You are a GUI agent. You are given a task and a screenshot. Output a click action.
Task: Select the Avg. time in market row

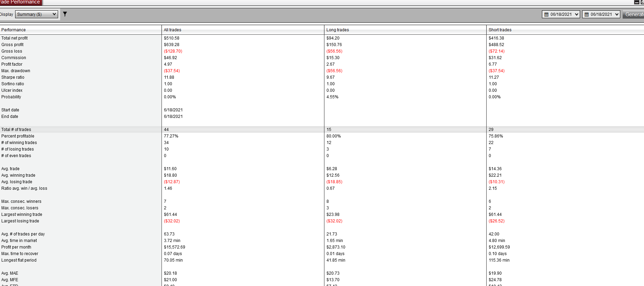(322, 241)
